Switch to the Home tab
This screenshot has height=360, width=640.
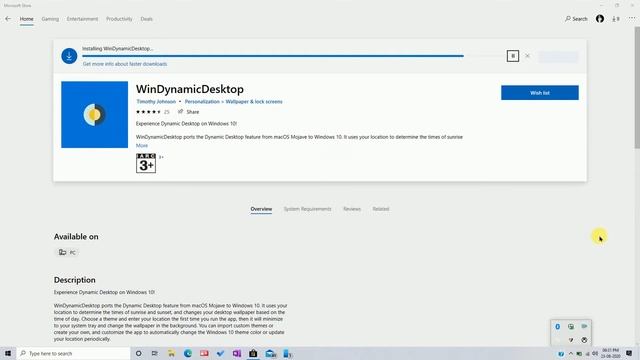pos(27,19)
